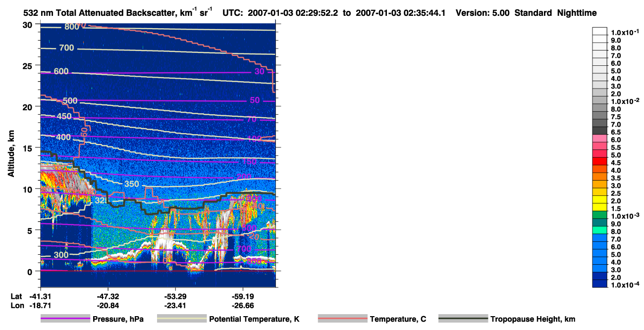Viewport: 644px width, 330px height.
Task: Click the latitude value -47.32
Action: coord(108,296)
